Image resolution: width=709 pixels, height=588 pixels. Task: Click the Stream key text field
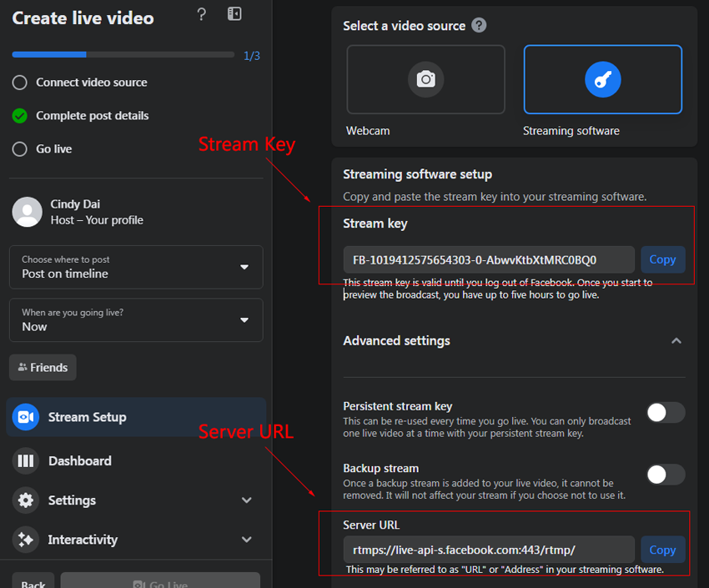point(489,260)
